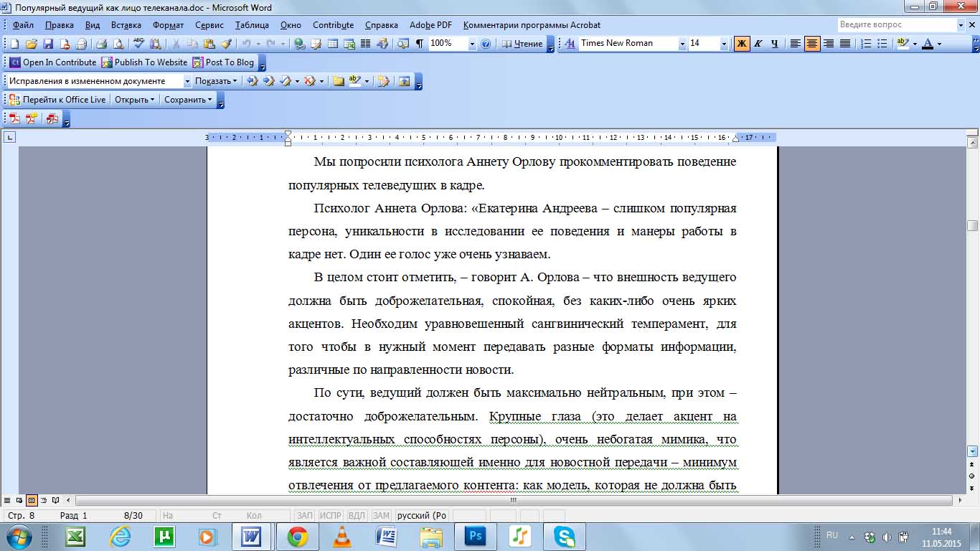
Task: Open the font color dropdown arrow
Action: coord(939,44)
